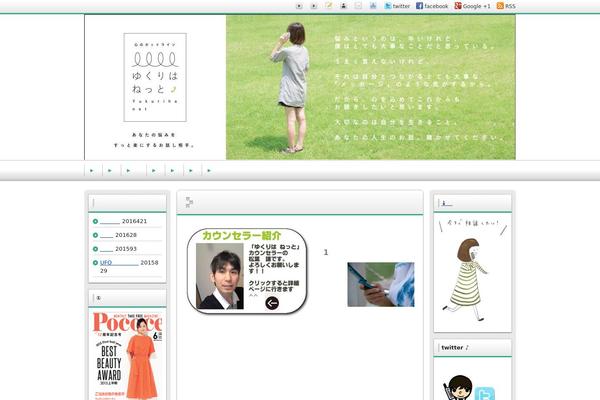Click the twitter bird icon in top bar
This screenshot has height=400, width=600.
pyautogui.click(x=388, y=6)
